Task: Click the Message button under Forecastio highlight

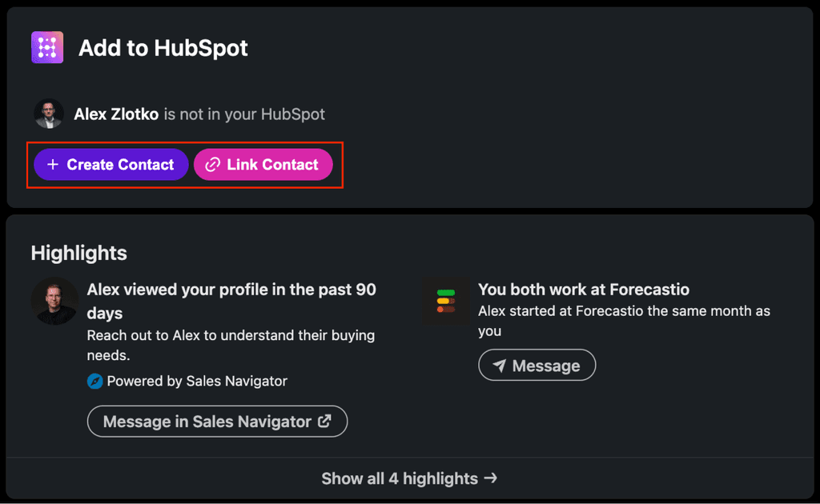Action: [x=537, y=365]
